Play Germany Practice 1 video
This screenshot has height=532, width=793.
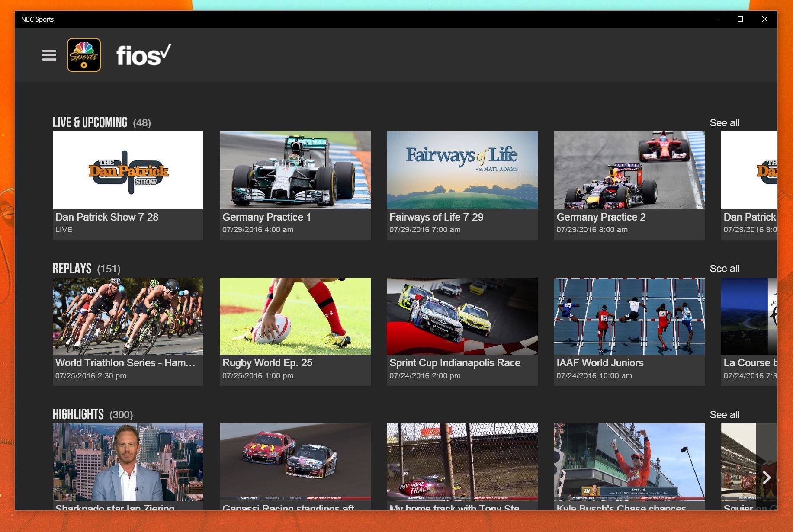tap(295, 170)
